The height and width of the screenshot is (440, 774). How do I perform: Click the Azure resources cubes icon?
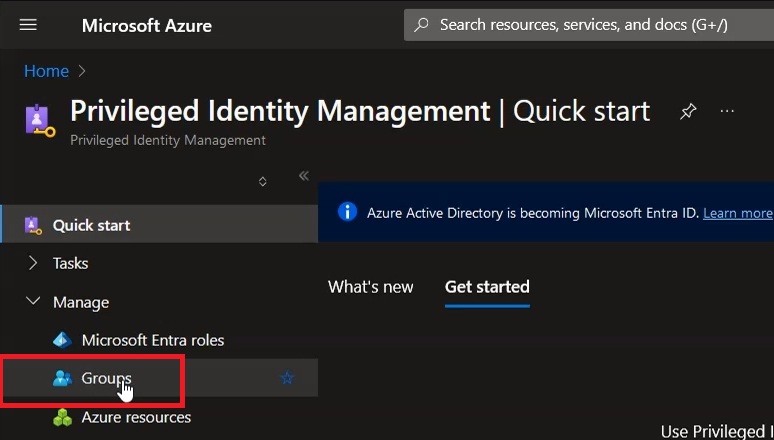coord(63,417)
